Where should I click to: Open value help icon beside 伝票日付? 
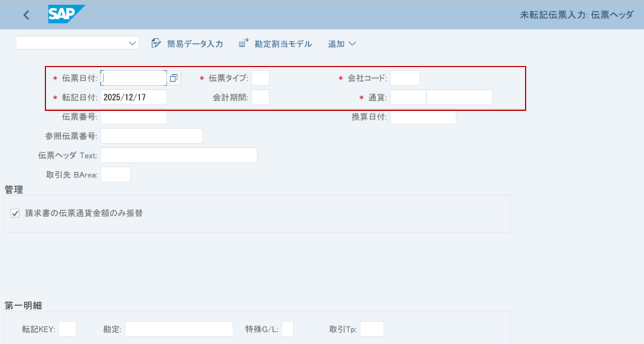(174, 78)
